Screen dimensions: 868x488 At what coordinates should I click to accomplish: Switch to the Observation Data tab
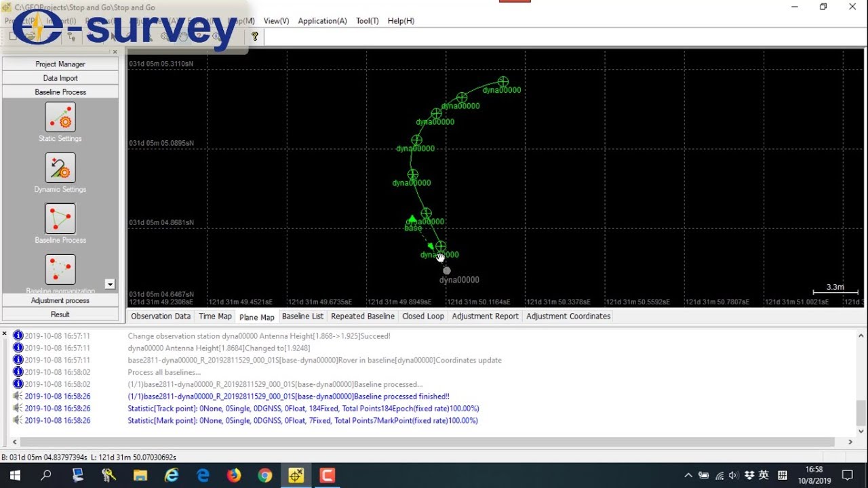point(161,317)
